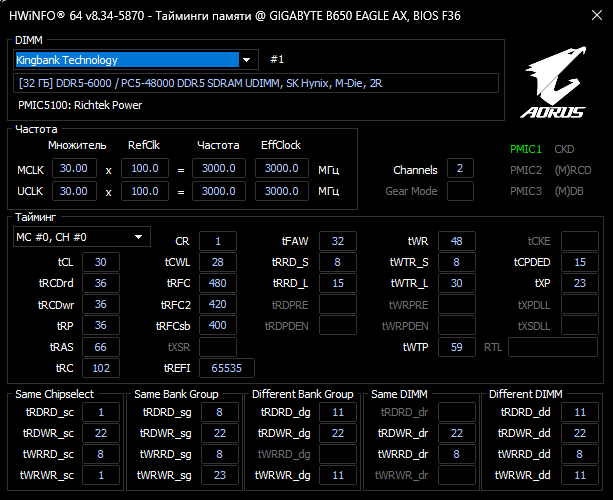The image size is (613, 500).
Task: Click the tRRD_L value 15
Action: [338, 283]
